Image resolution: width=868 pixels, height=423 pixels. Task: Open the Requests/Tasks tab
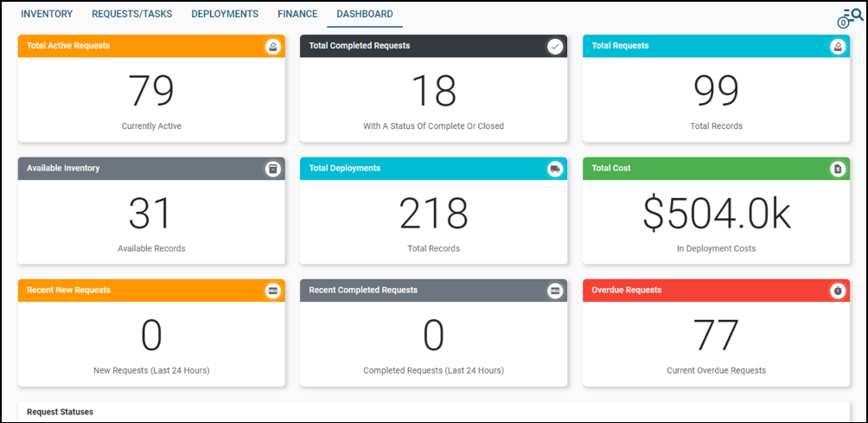tap(131, 15)
